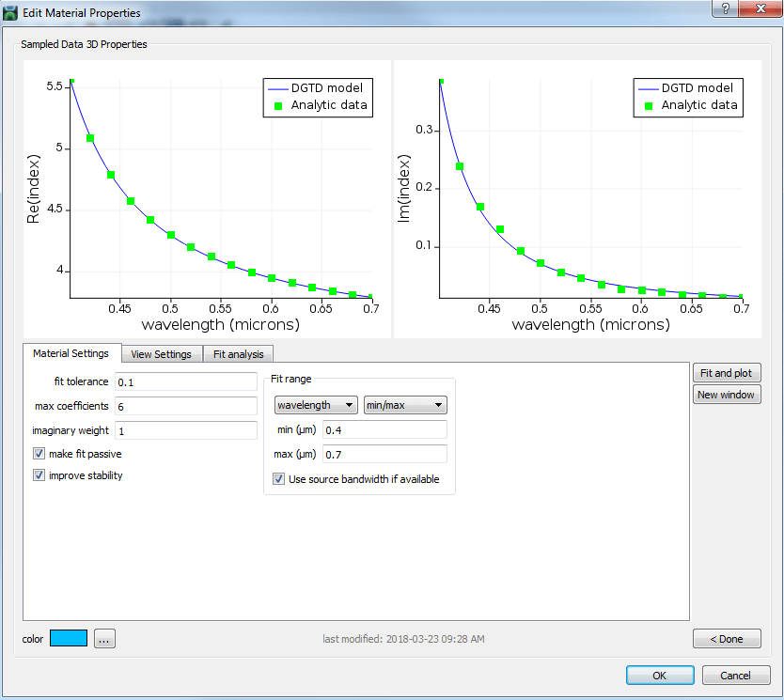Toggle the make fit passive checkbox

tap(39, 453)
